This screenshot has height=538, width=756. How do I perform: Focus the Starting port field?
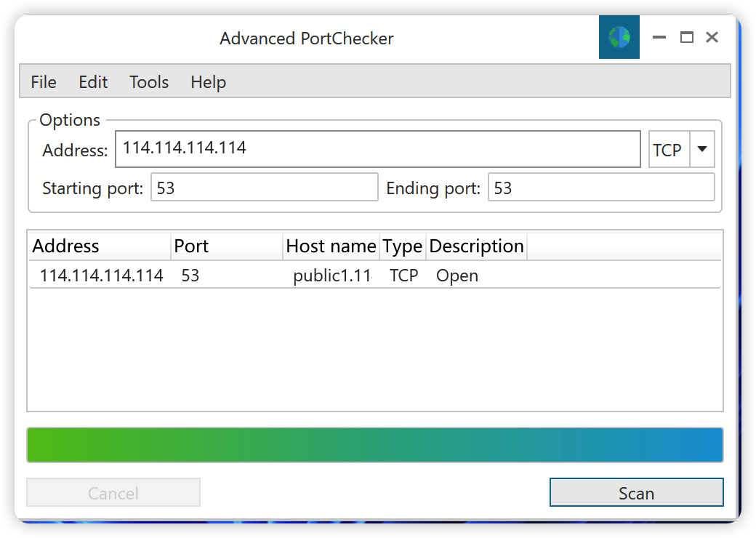point(264,187)
